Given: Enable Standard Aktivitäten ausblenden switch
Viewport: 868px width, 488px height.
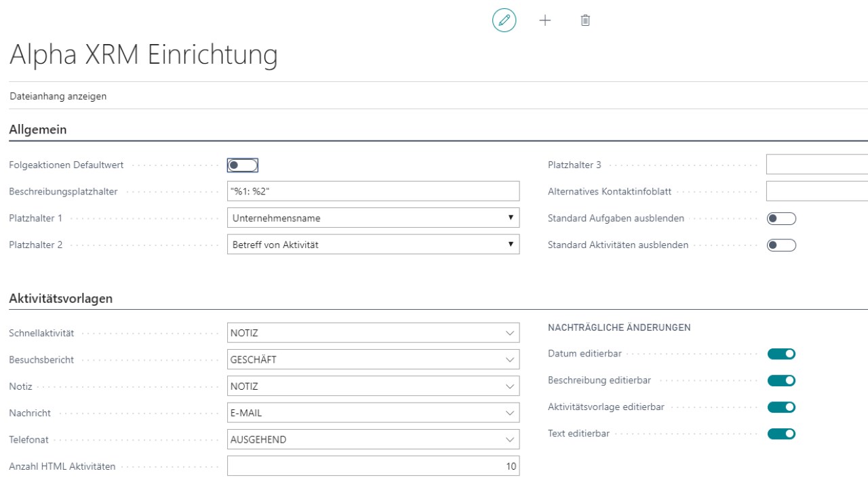Looking at the screenshot, I should point(780,245).
